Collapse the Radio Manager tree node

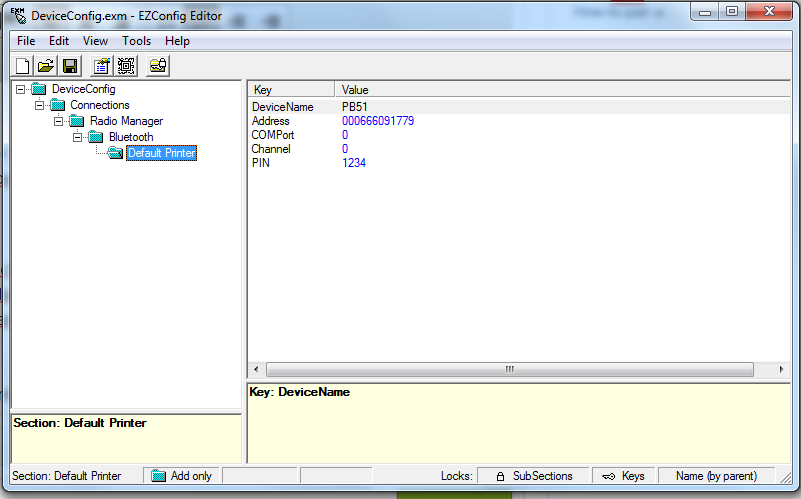click(x=58, y=121)
